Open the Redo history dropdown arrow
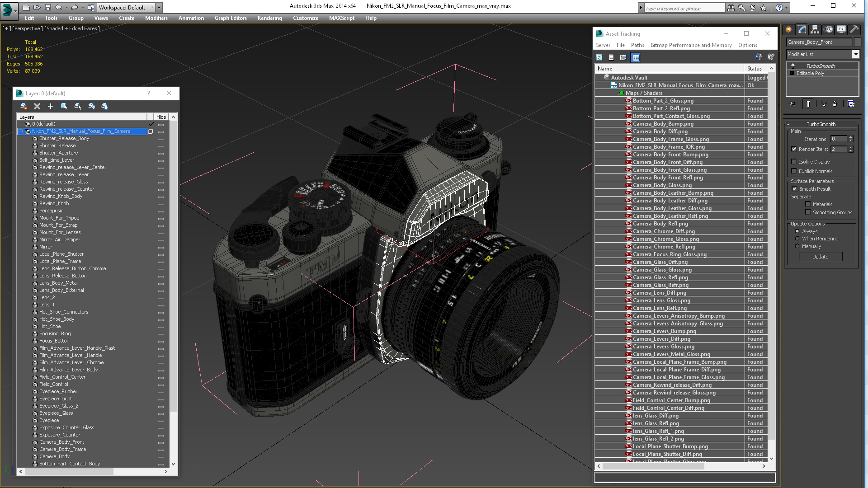 coord(82,7)
